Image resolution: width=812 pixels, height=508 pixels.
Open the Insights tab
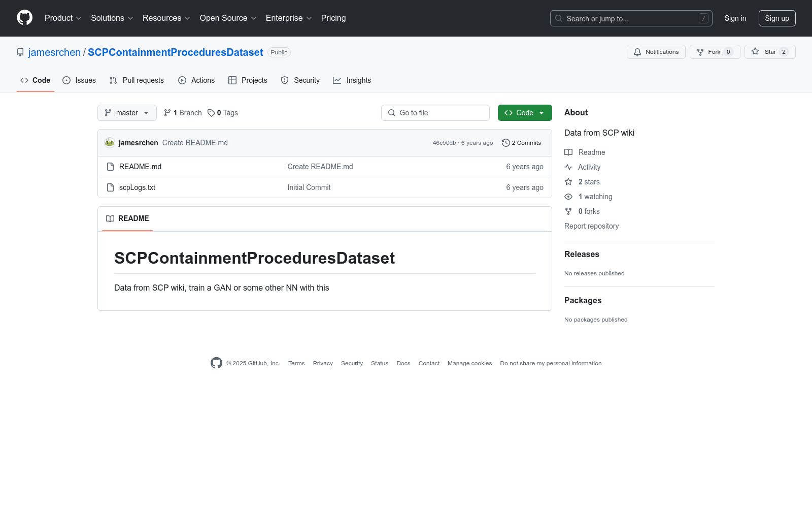click(352, 80)
